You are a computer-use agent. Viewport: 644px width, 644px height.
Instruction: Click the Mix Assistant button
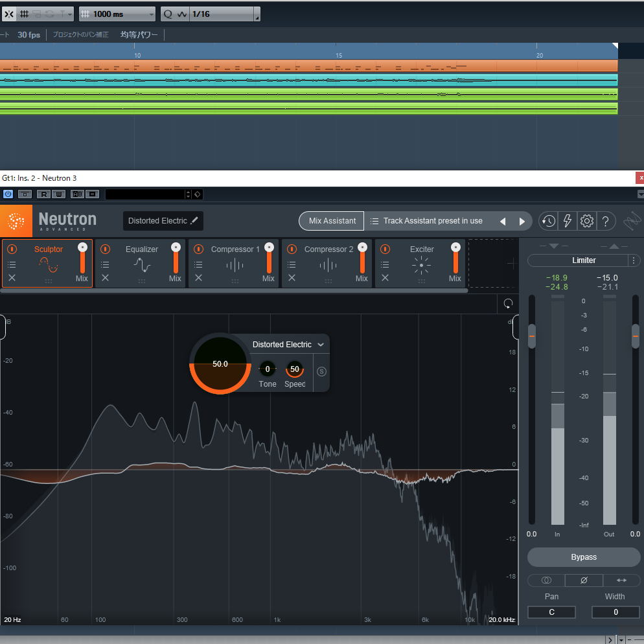(x=332, y=221)
